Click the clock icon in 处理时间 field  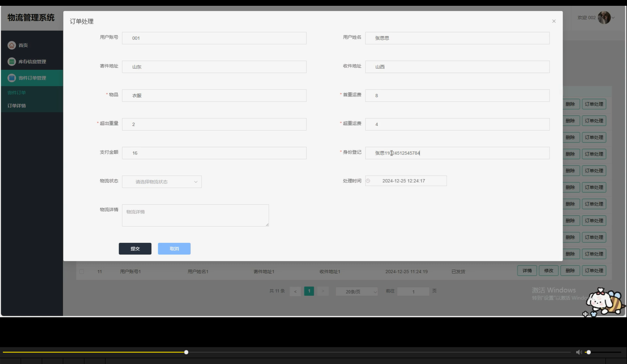point(368,181)
